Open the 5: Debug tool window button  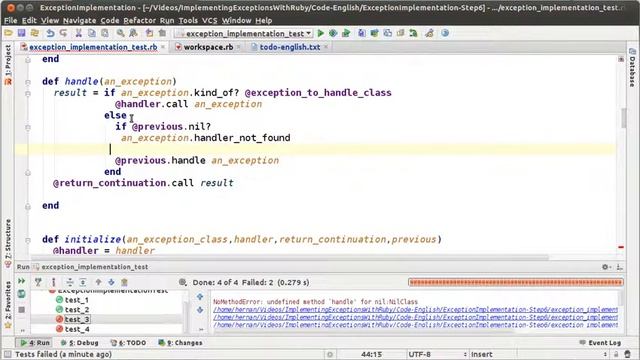point(80,343)
